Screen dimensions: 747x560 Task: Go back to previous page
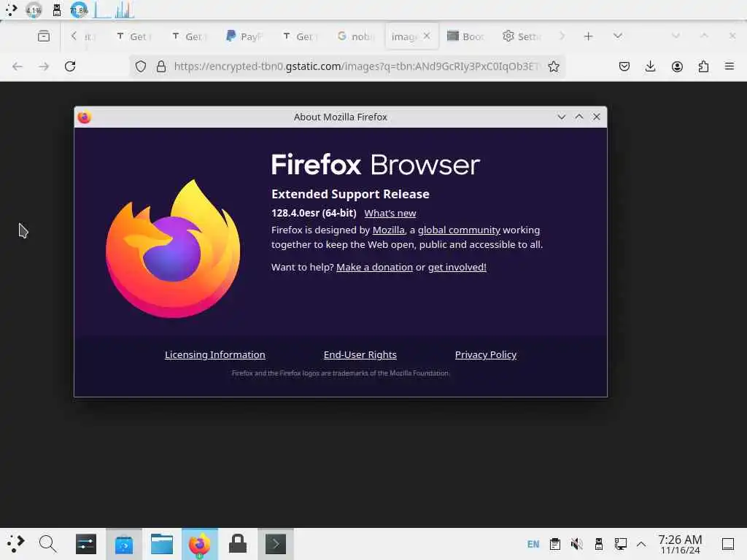(18, 66)
